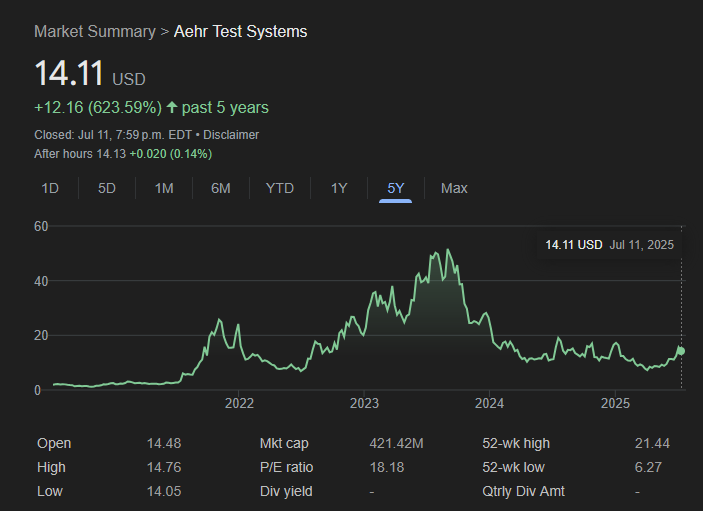Show the YTD chart range

click(280, 188)
